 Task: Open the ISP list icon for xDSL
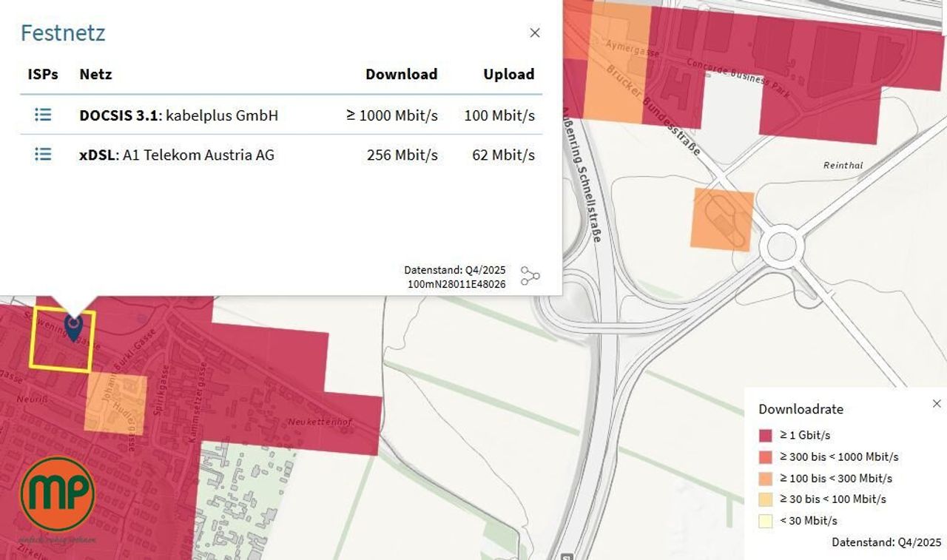(43, 154)
